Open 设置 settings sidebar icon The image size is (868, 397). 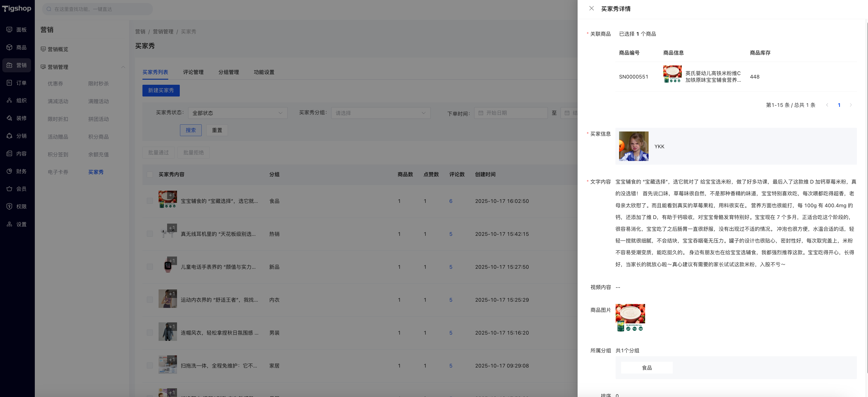(x=9, y=224)
